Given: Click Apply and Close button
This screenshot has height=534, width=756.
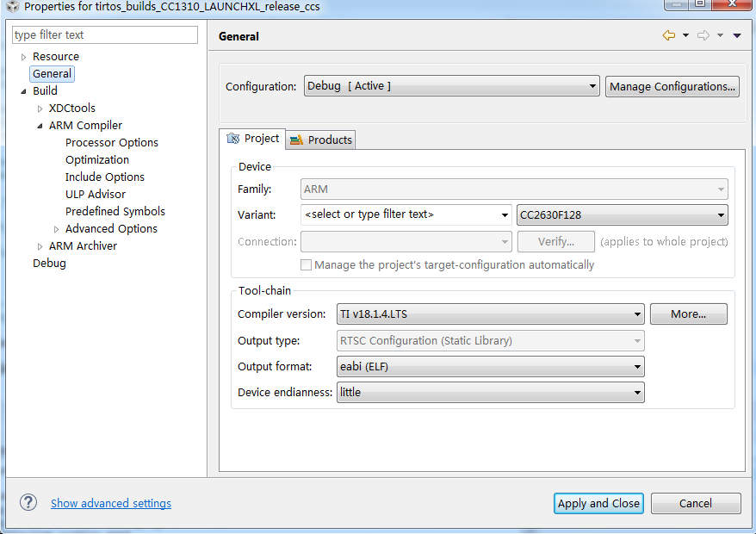Looking at the screenshot, I should point(598,503).
